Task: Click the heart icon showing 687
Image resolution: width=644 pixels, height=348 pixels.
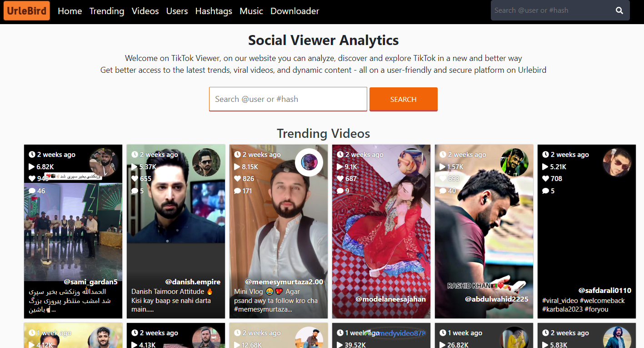Action: tap(340, 179)
